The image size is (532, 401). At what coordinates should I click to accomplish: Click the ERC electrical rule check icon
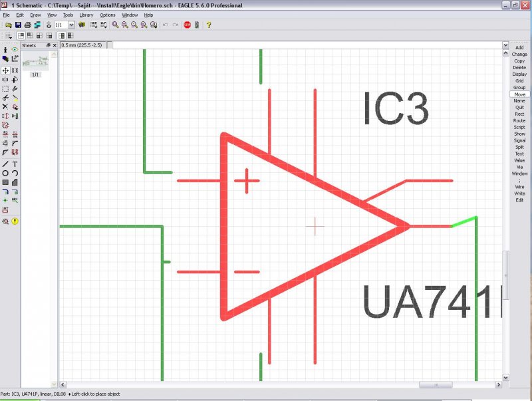pyautogui.click(x=5, y=221)
